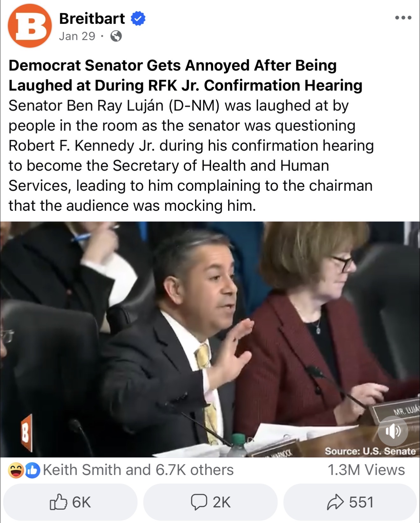Click the 1.3M Views count
This screenshot has height=523, width=420.
(366, 470)
